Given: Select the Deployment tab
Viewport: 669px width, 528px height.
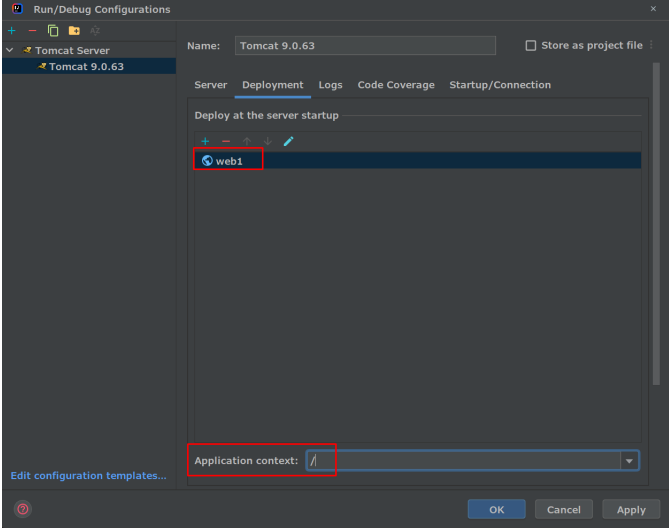Looking at the screenshot, I should (273, 85).
